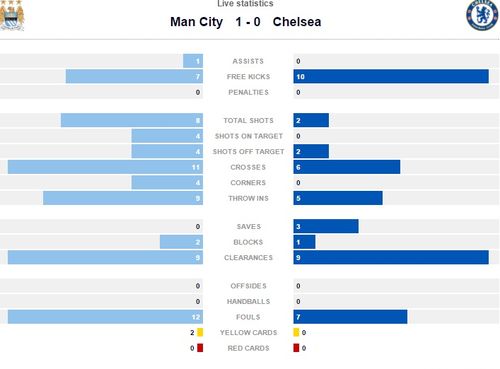Viewport: 500px width, 369px height.
Task: Click Chelsea's clearances bar showing 9
Action: tap(391, 258)
